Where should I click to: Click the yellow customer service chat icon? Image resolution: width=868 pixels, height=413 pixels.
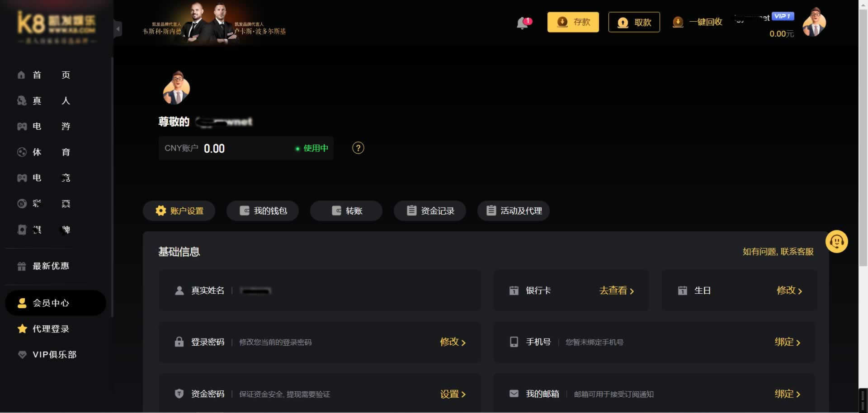836,242
